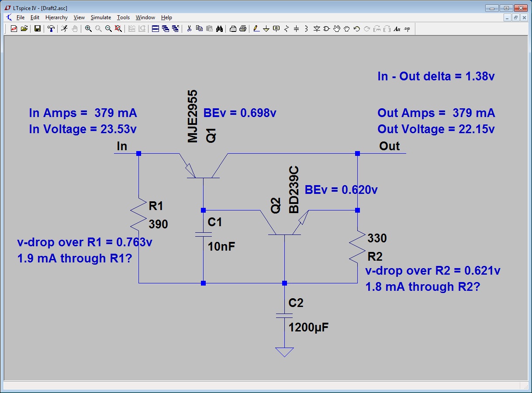Select the Label Net tool

pos(276,29)
